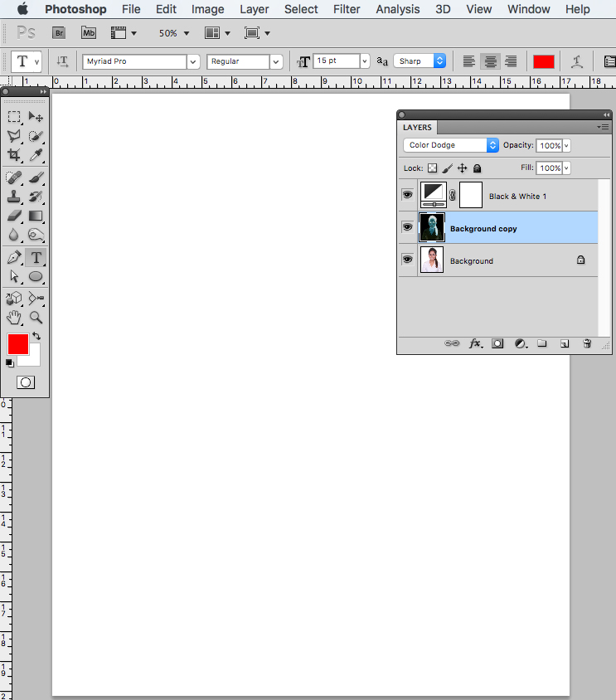The height and width of the screenshot is (700, 616).
Task: Toggle lock position icon
Action: pos(463,168)
